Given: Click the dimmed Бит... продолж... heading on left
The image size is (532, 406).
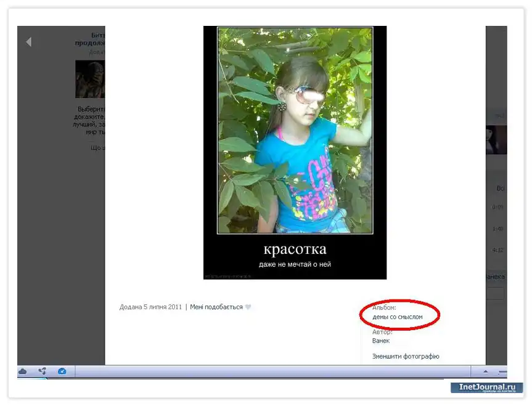Looking at the screenshot, I should (x=90, y=39).
